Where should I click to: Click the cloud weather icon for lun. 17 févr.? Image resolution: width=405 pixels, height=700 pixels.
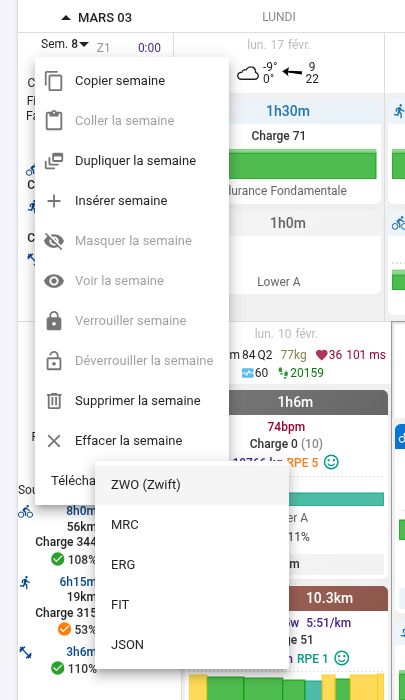pyautogui.click(x=248, y=73)
